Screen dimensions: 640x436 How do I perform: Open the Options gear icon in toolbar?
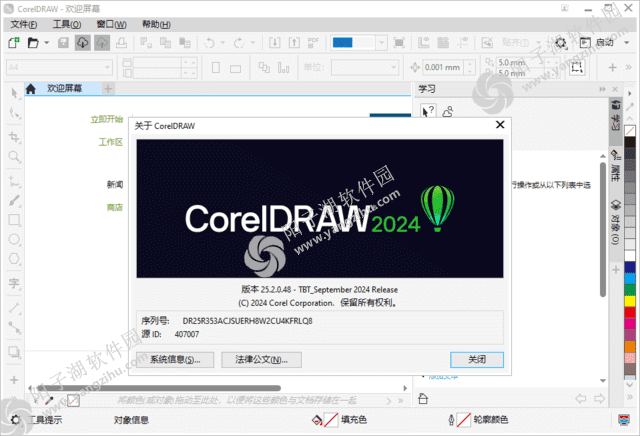(x=561, y=42)
